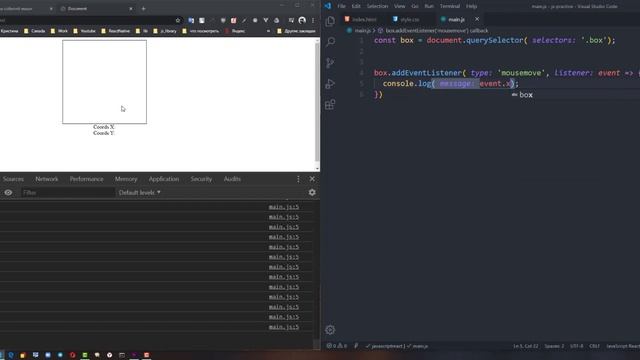Open the Help menu in VS Code

click(471, 6)
